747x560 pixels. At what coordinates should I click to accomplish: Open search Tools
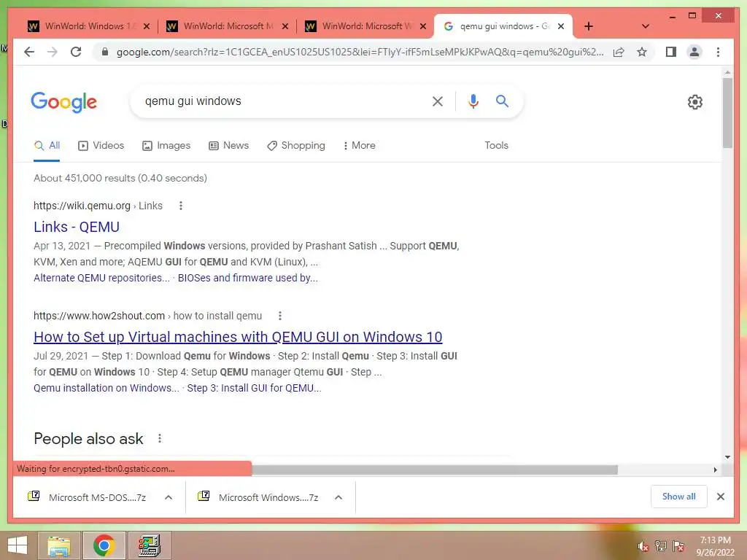click(x=496, y=146)
